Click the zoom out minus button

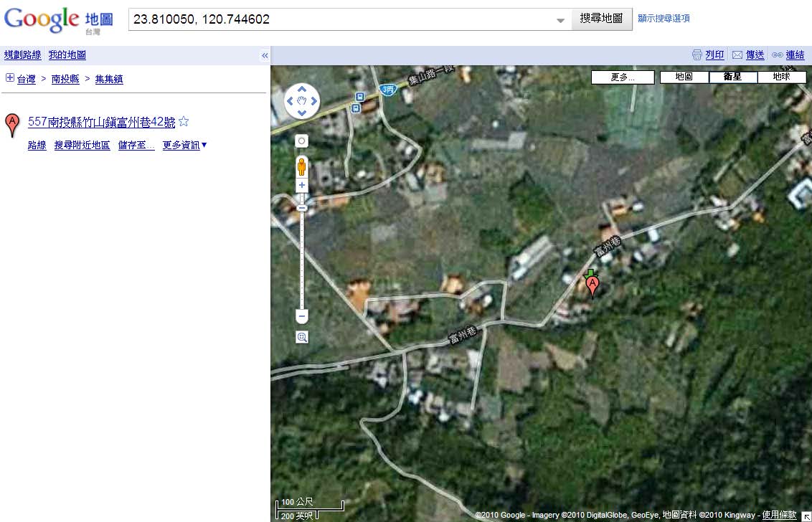tap(302, 316)
